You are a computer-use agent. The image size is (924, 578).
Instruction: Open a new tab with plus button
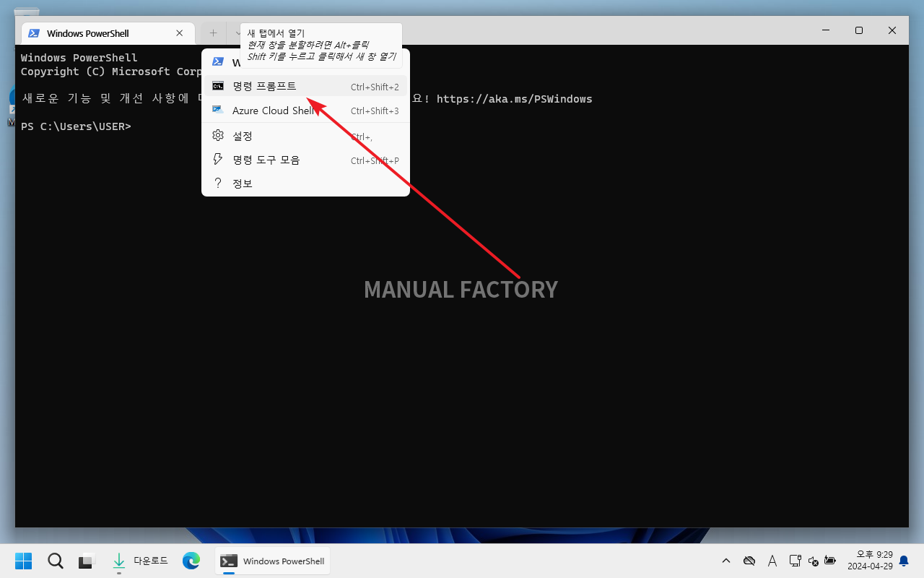point(213,33)
